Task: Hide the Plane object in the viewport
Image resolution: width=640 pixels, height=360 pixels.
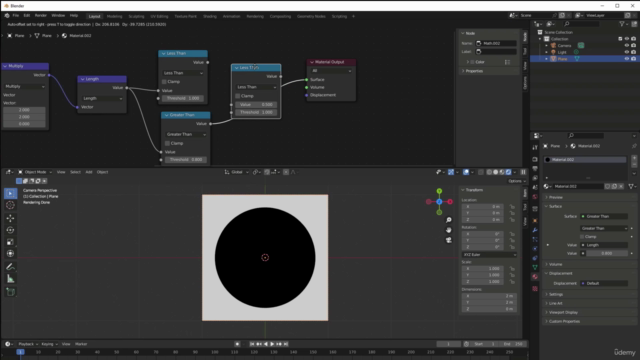Action: point(627,59)
